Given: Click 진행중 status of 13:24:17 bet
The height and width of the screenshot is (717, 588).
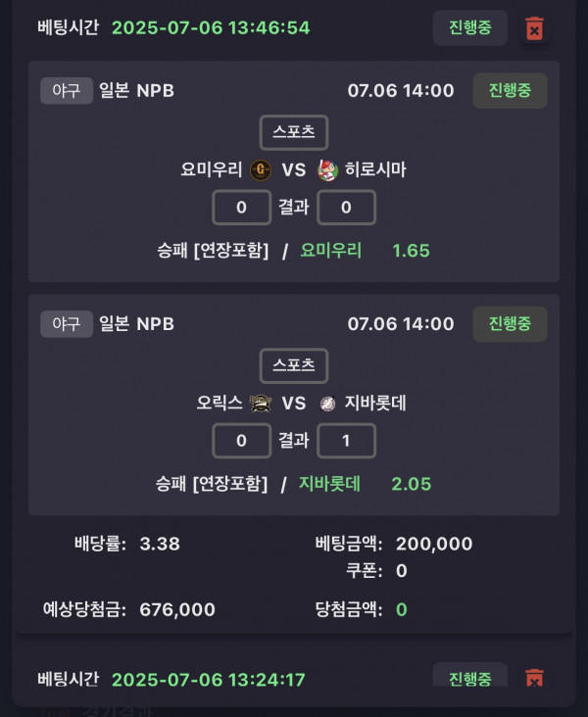Looking at the screenshot, I should [x=470, y=676].
